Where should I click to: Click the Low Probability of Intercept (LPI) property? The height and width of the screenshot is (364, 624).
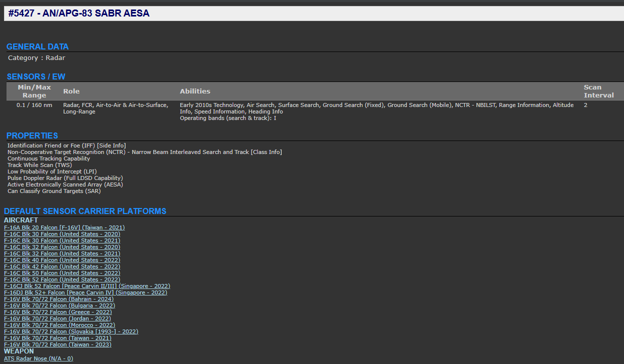point(52,171)
